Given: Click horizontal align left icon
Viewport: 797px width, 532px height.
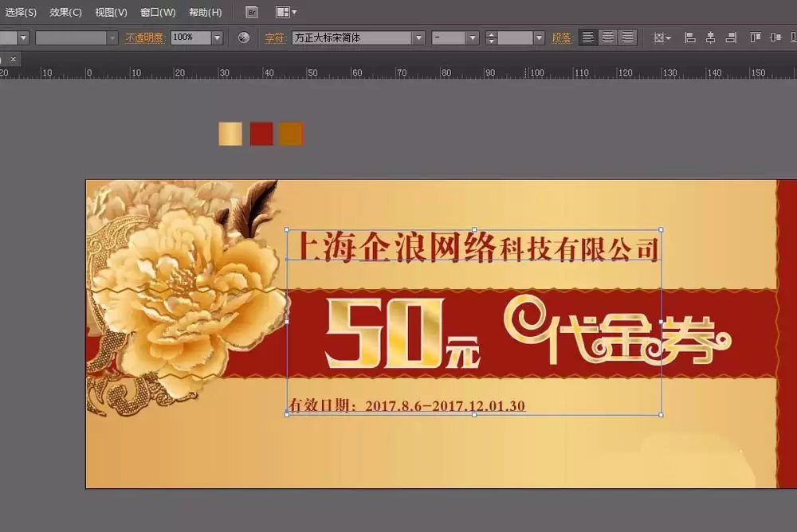Looking at the screenshot, I should (689, 37).
